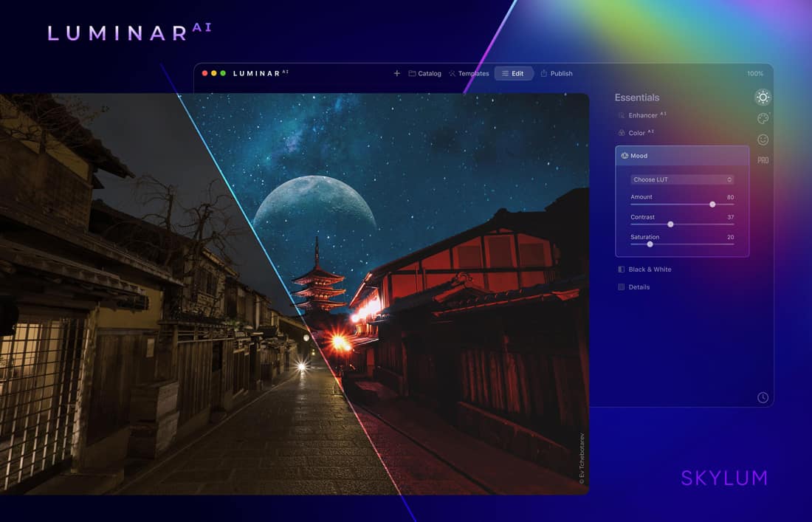The width and height of the screenshot is (812, 522).
Task: Select the Edit tab
Action: (x=513, y=74)
